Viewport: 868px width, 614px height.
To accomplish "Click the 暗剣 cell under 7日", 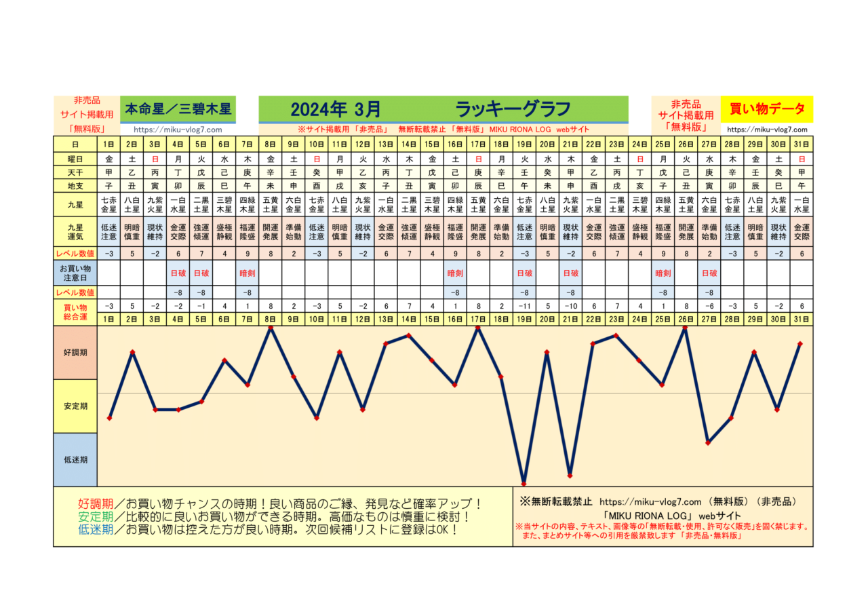I will [x=248, y=273].
